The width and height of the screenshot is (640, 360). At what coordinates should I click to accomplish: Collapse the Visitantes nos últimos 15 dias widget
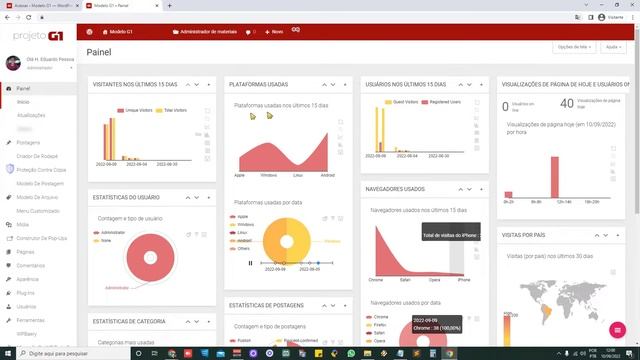(x=209, y=84)
